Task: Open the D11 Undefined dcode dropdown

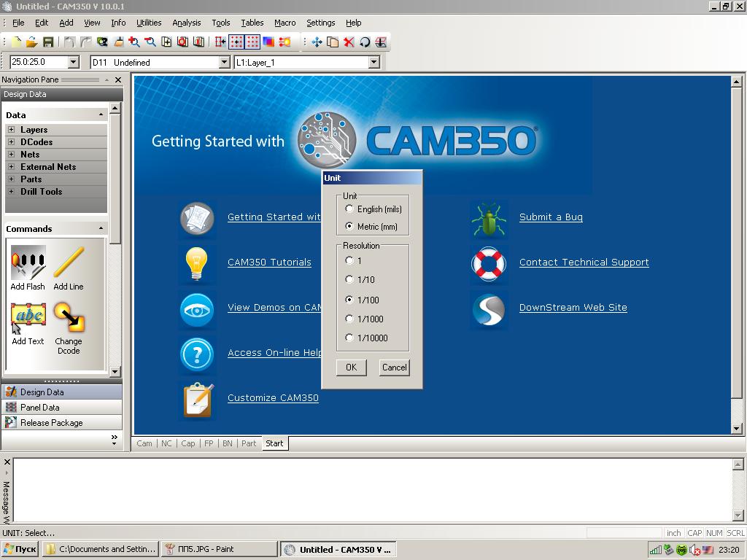Action: click(225, 62)
